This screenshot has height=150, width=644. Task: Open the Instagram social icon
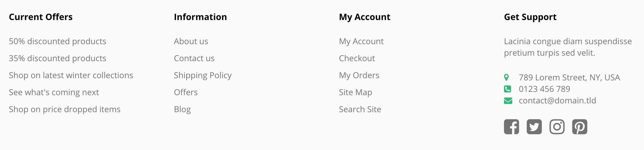557,127
